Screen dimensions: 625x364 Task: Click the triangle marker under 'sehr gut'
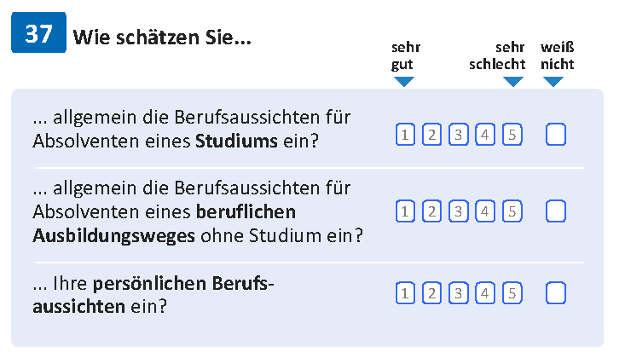[404, 81]
